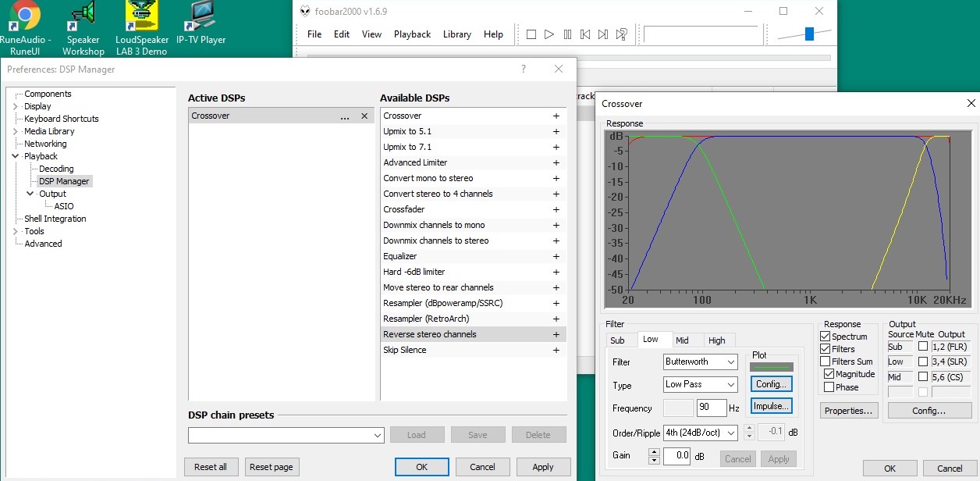Click Reset all in Preferences
This screenshot has height=481, width=980.
[211, 467]
